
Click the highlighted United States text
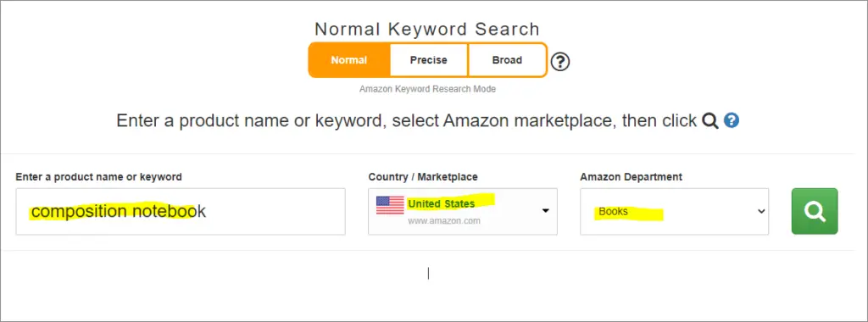tap(441, 203)
